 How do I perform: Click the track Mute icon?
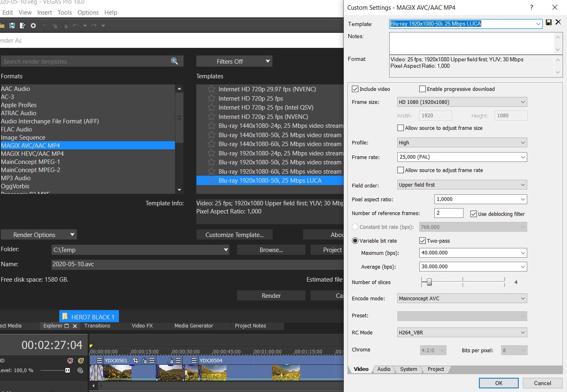[70, 360]
